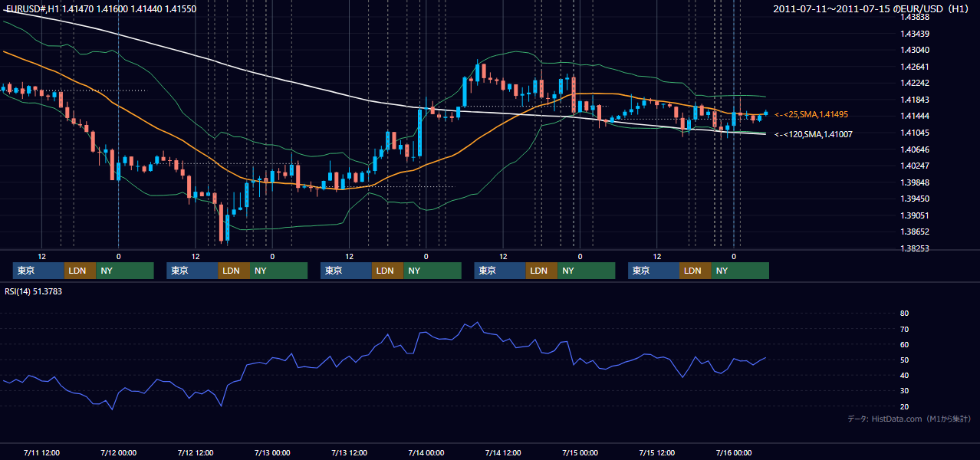
Task: Select the 7/14 00:00 time axis label
Action: tap(426, 452)
